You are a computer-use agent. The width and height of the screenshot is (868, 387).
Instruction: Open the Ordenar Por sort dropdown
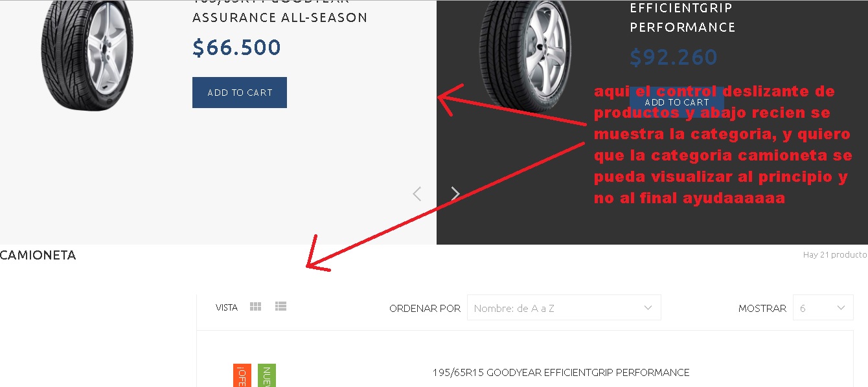[x=564, y=308]
